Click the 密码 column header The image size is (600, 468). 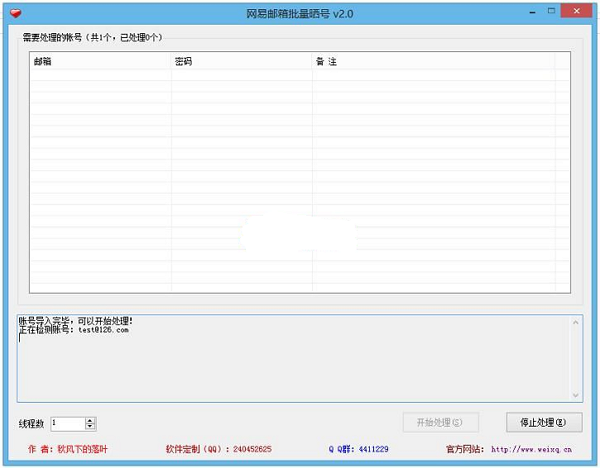coord(241,61)
